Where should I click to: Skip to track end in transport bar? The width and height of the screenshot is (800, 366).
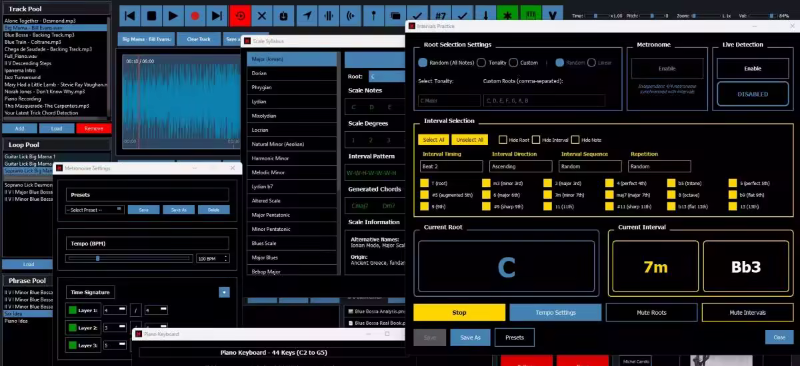(217, 16)
